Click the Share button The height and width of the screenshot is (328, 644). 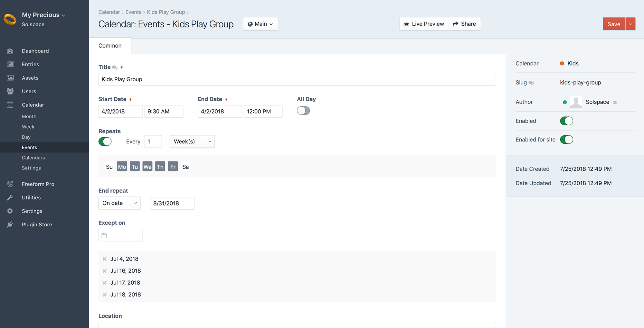click(465, 24)
